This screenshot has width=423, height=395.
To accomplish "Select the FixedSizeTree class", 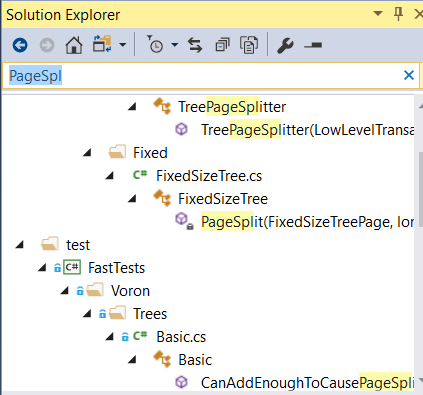I will tap(223, 199).
